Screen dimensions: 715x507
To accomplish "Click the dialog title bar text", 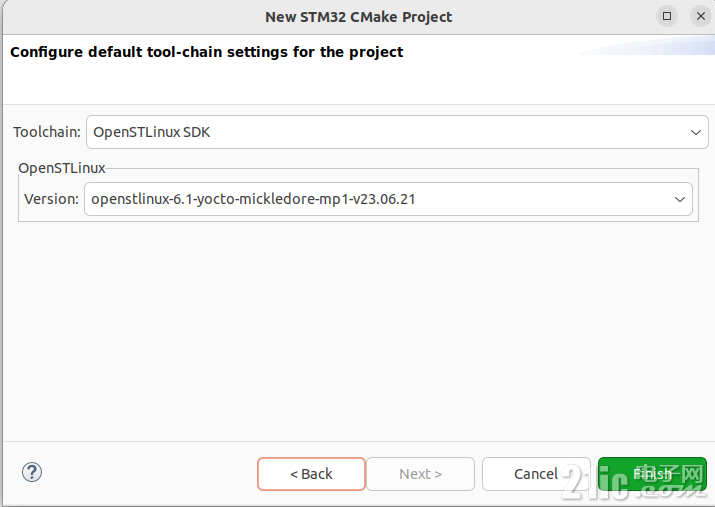I will [358, 17].
